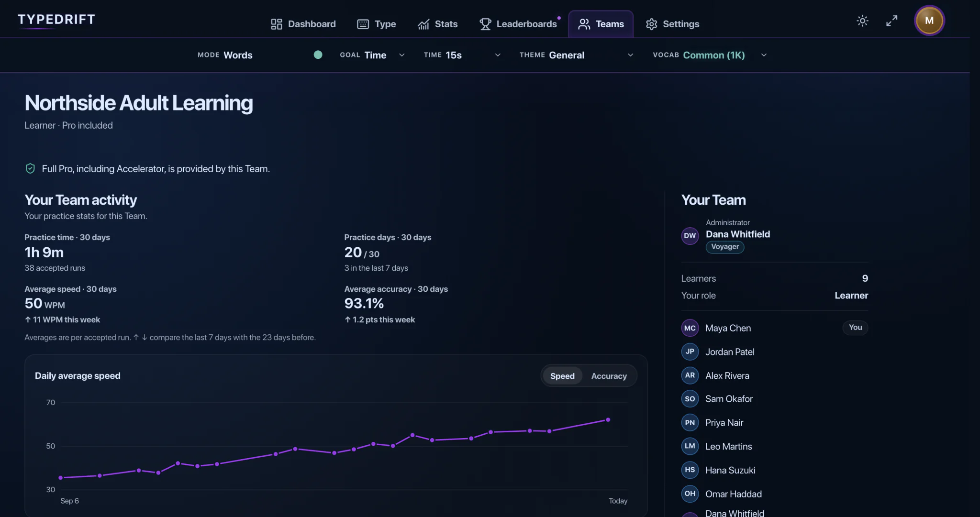Image resolution: width=980 pixels, height=517 pixels.
Task: Switch chart to Speed view
Action: point(562,376)
